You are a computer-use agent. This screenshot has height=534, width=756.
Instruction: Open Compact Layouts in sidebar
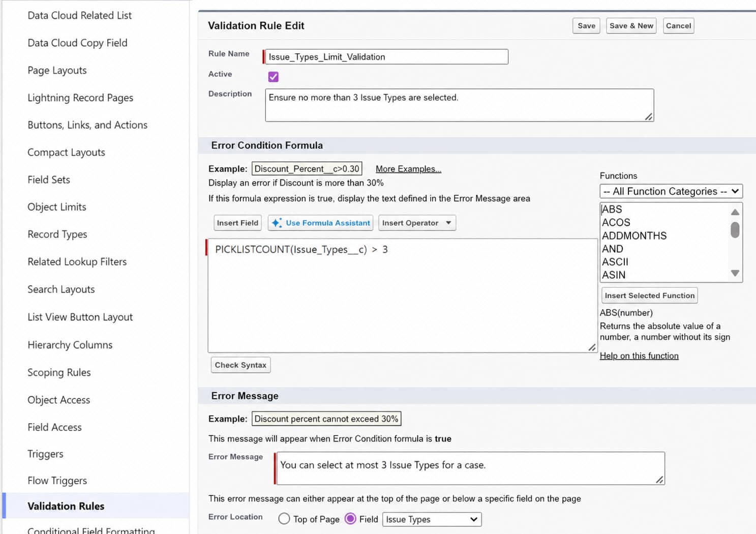pyautogui.click(x=66, y=153)
